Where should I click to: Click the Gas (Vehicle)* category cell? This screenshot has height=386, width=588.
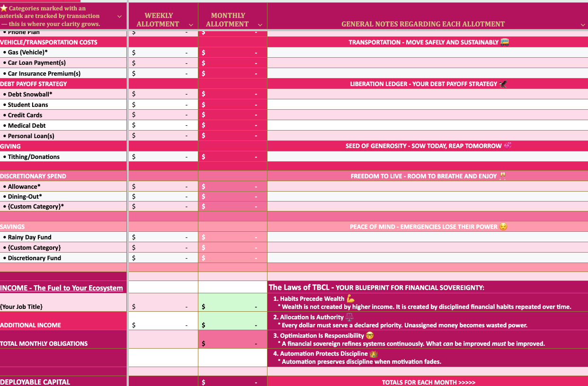click(63, 53)
